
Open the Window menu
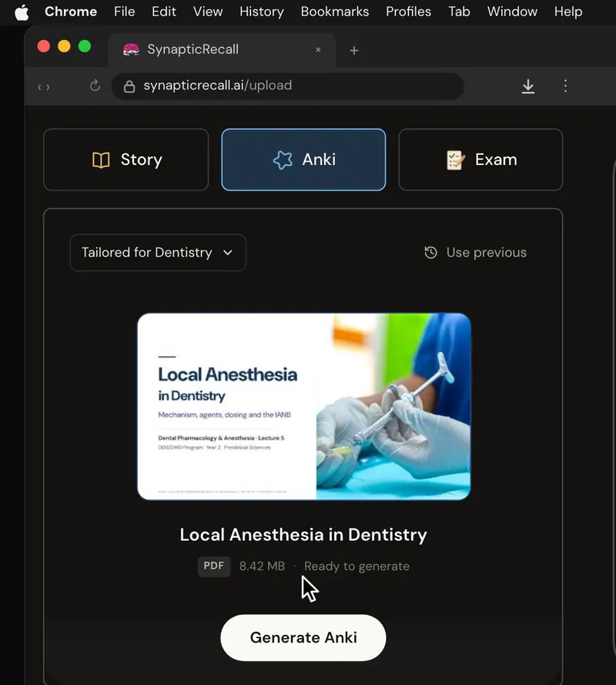[x=512, y=12]
